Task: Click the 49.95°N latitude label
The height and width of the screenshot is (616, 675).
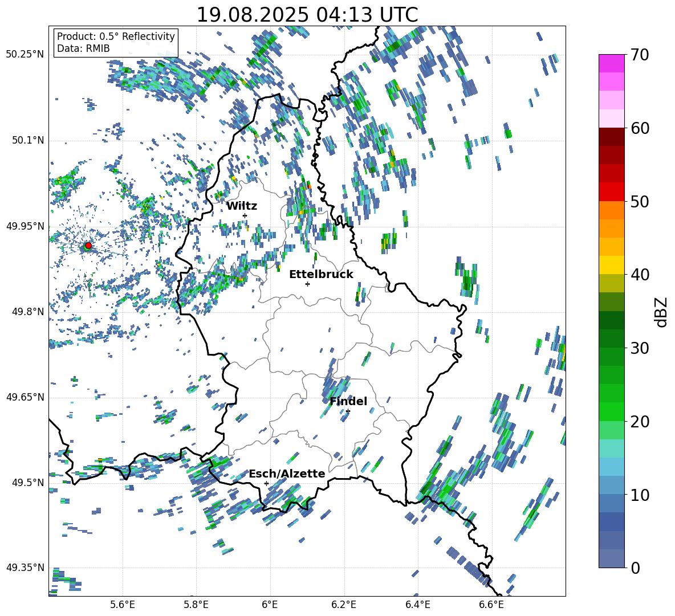Action: click(x=25, y=226)
